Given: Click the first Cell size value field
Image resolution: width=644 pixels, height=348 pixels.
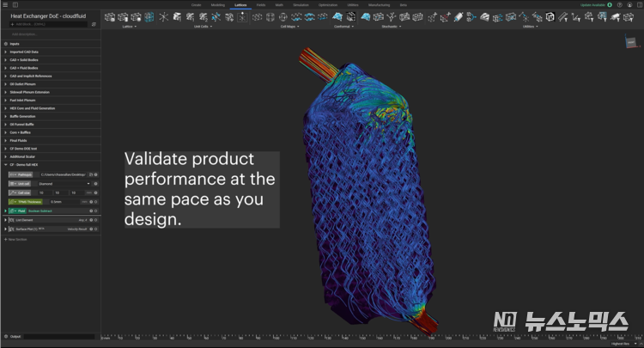Looking at the screenshot, I should coord(45,192).
